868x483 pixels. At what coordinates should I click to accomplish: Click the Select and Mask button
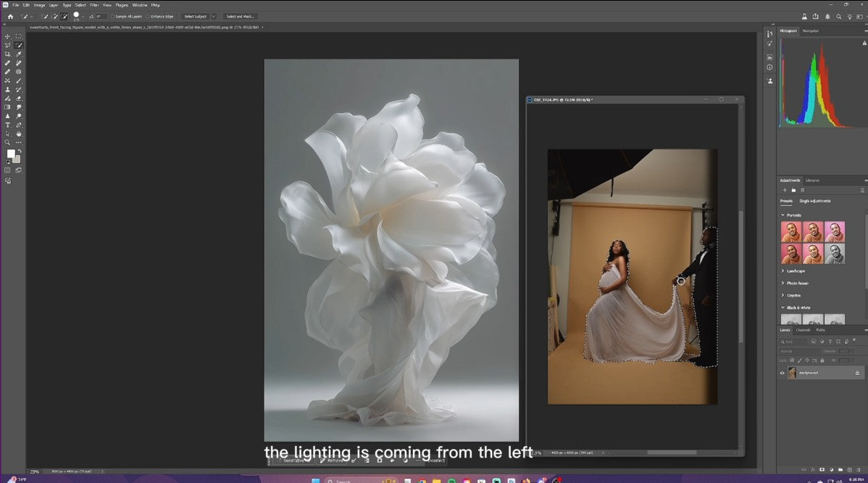pos(240,16)
